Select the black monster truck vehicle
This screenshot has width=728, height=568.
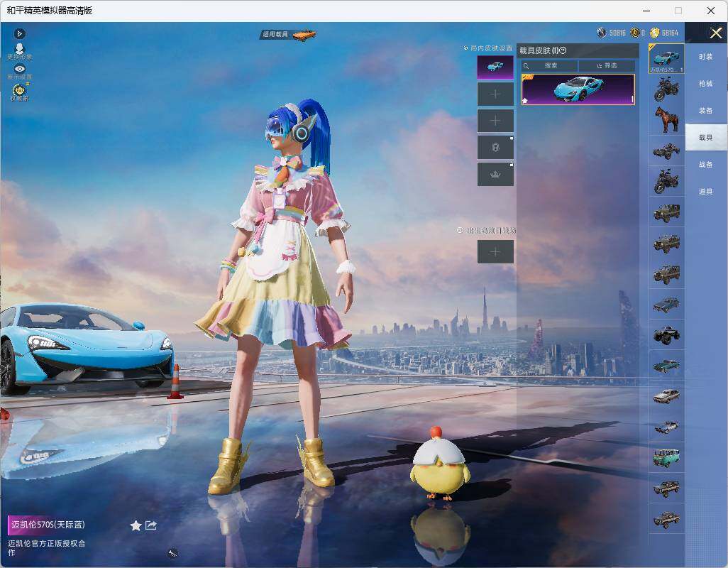click(666, 335)
